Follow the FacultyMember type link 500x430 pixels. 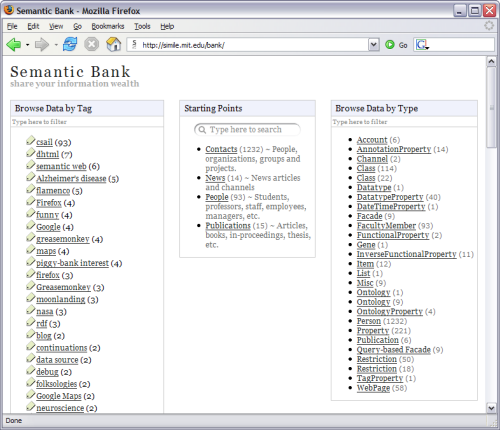(386, 226)
